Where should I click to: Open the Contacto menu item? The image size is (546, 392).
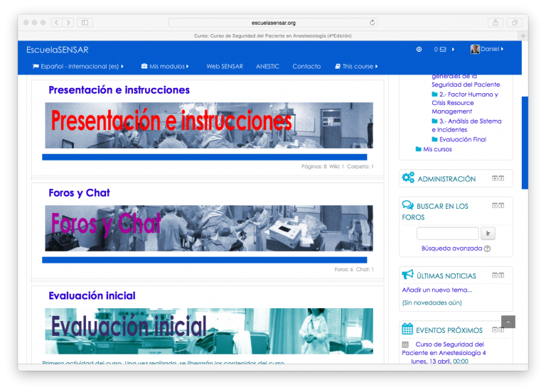(306, 67)
